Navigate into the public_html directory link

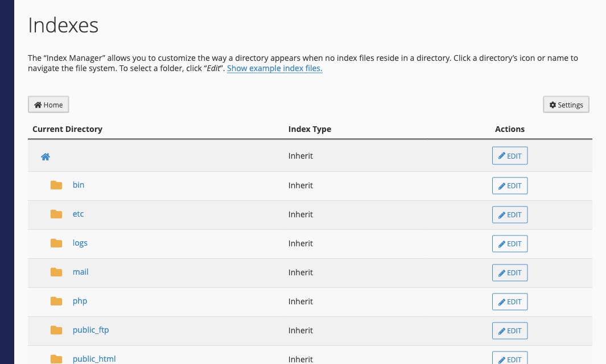[94, 359]
